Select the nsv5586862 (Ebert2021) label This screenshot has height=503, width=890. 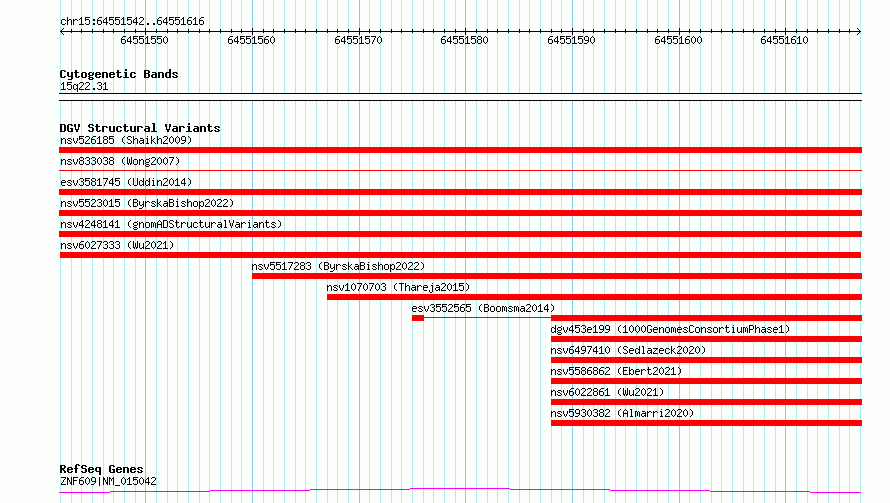tap(616, 371)
